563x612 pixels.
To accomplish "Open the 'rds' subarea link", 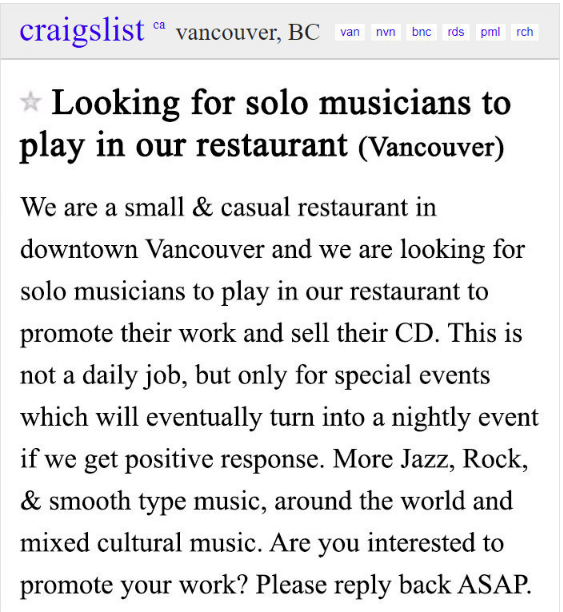I will 456,32.
